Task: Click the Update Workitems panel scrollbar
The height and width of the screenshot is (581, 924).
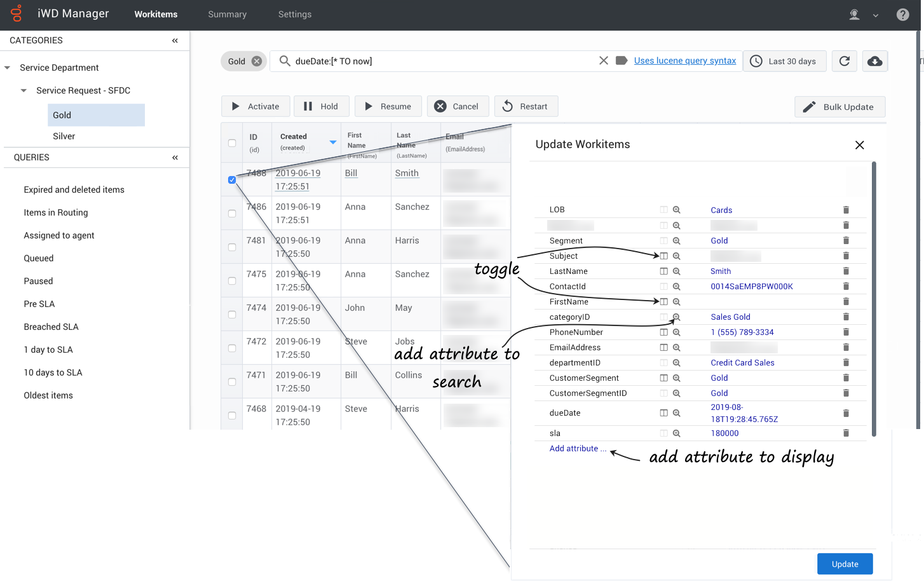Action: click(x=874, y=299)
